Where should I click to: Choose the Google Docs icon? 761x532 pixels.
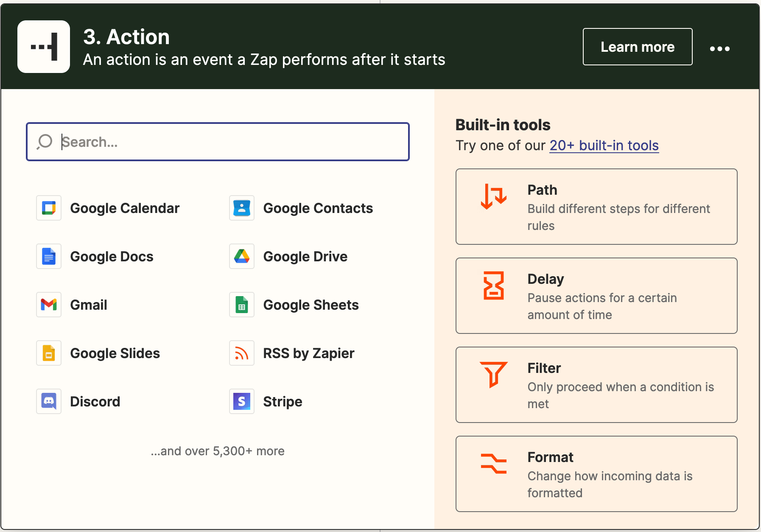click(x=49, y=256)
